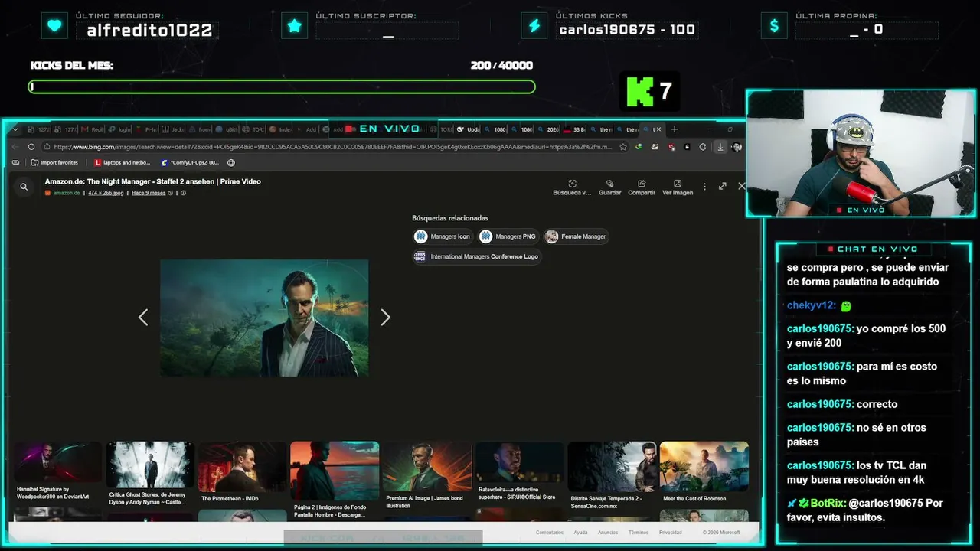The width and height of the screenshot is (980, 551).
Task: Click the chekyv12 username in chat
Action: (811, 305)
